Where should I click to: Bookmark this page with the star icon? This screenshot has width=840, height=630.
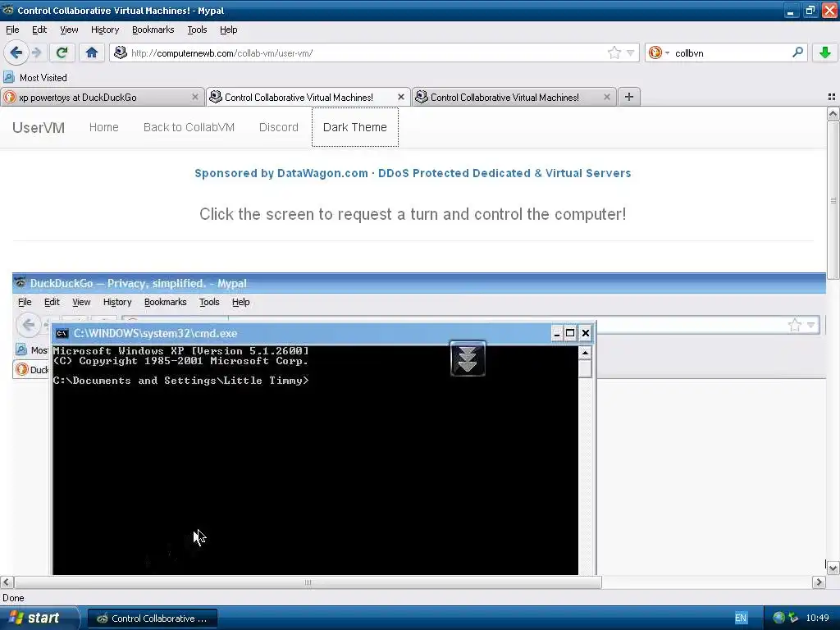614,52
